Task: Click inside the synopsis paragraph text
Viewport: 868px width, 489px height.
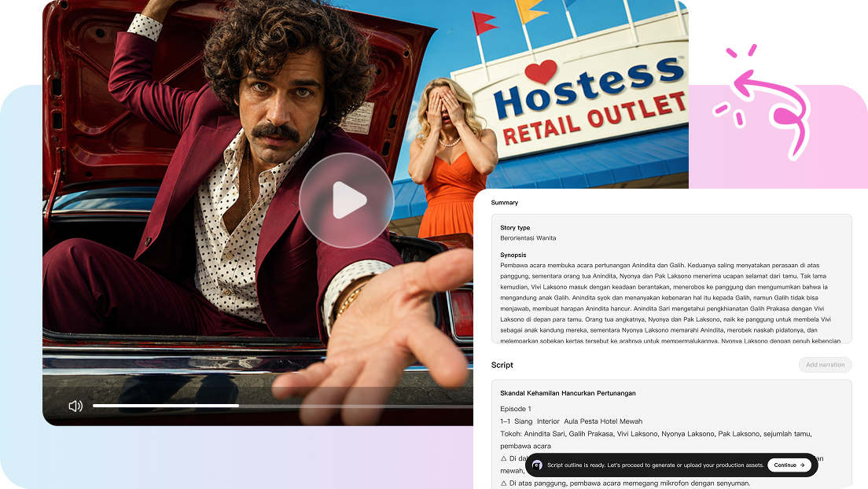Action: pyautogui.click(x=670, y=303)
